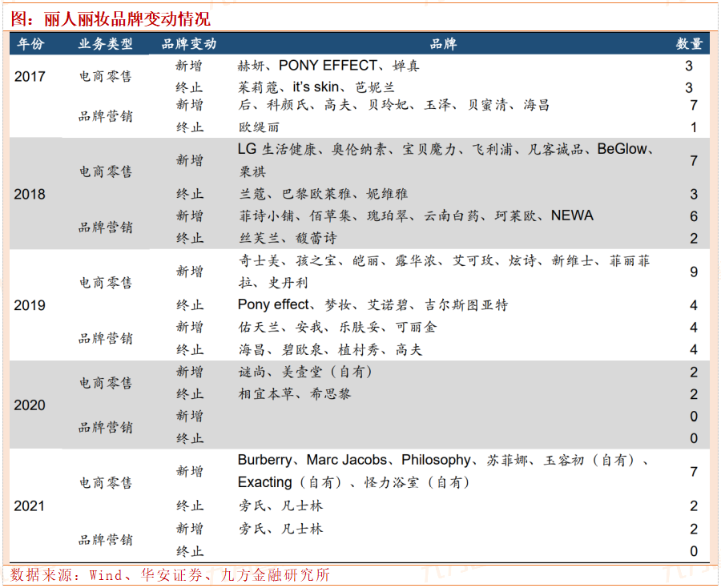This screenshot has width=721, height=588.
Task: Select the 年份 column header
Action: coord(30,44)
